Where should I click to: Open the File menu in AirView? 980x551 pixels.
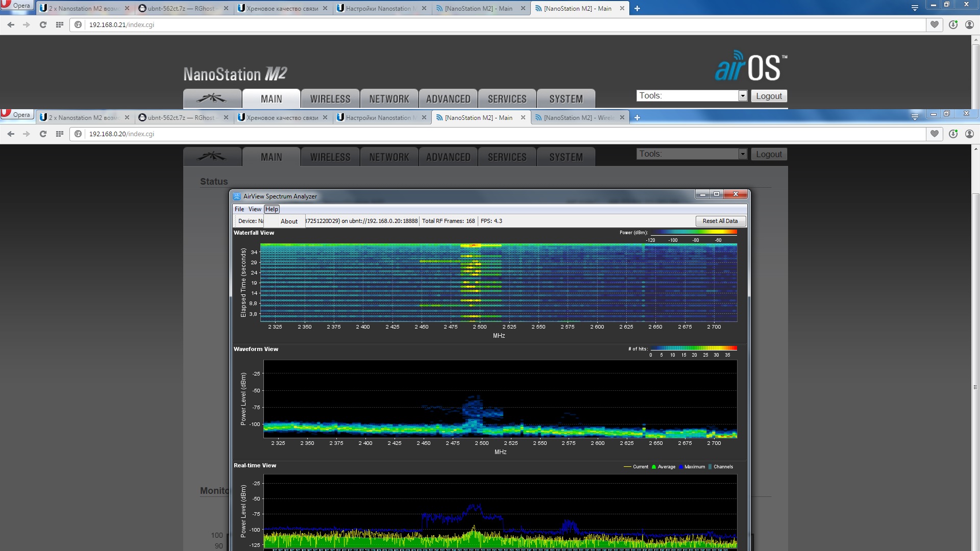pyautogui.click(x=239, y=209)
